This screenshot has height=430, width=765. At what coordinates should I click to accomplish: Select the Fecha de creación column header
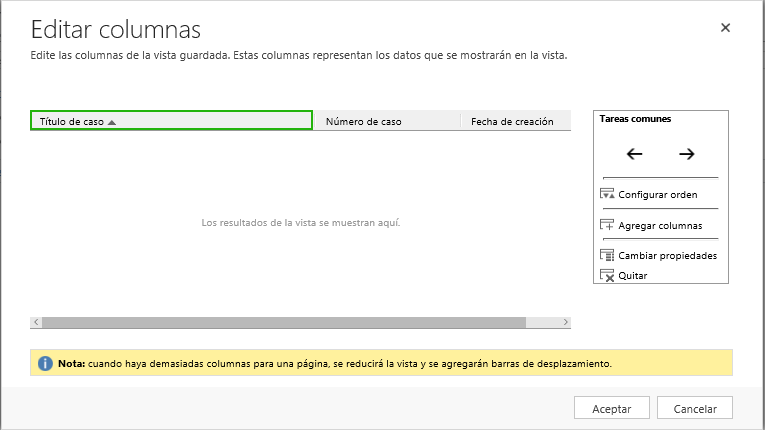[x=512, y=121]
